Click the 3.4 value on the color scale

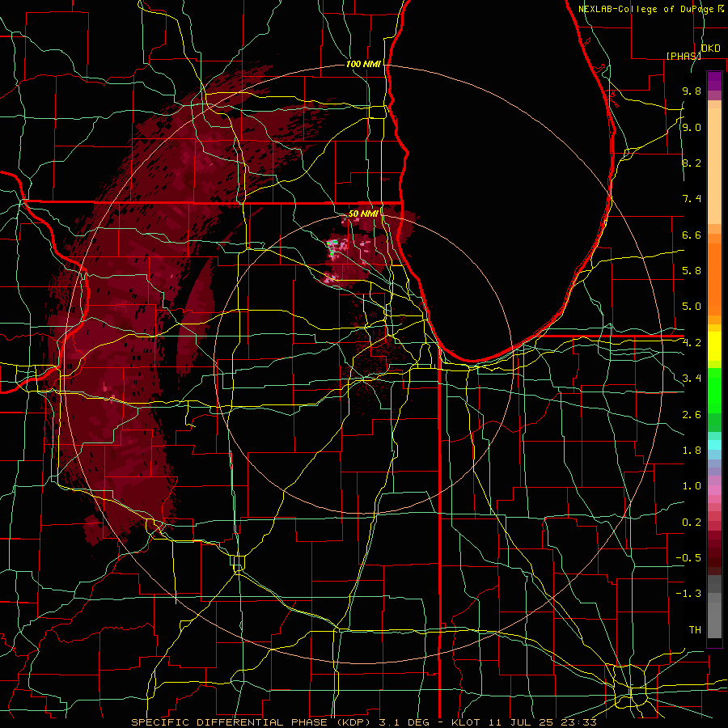click(x=692, y=379)
